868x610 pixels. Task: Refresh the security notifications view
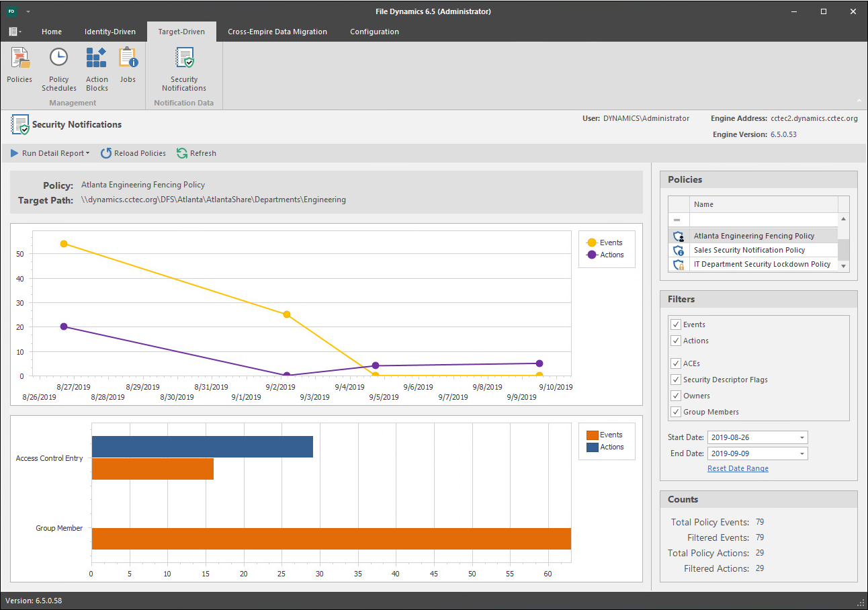(x=196, y=153)
